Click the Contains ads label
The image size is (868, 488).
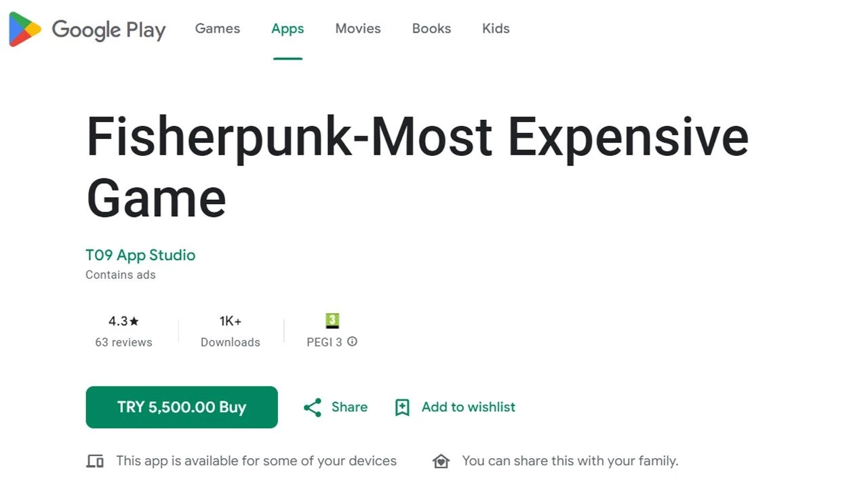coord(121,274)
